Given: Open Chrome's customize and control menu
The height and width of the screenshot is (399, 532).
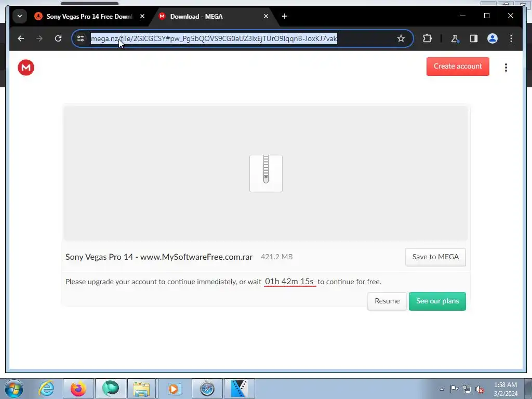Looking at the screenshot, I should pos(511,38).
